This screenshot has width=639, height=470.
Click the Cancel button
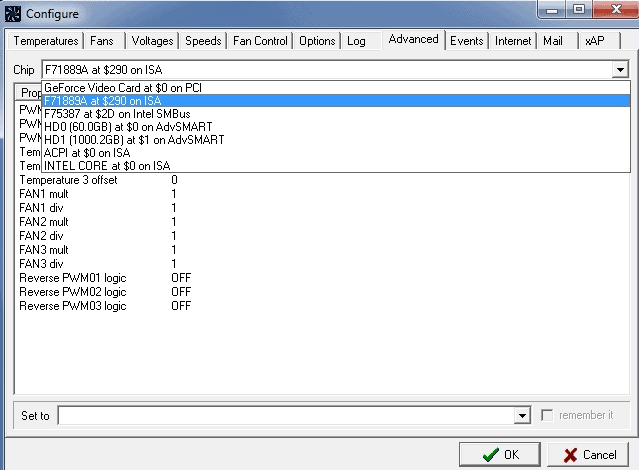[588, 455]
